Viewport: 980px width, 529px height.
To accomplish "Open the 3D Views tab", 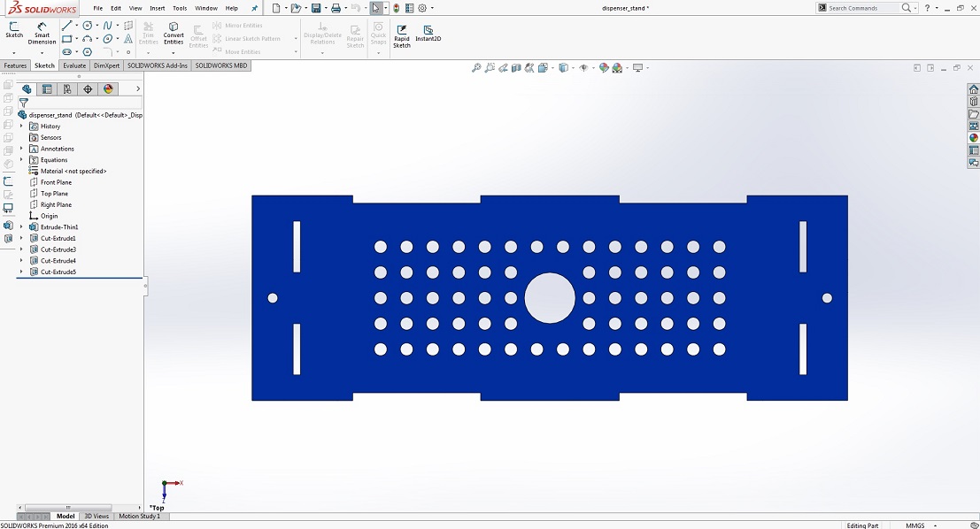I will pyautogui.click(x=96, y=516).
